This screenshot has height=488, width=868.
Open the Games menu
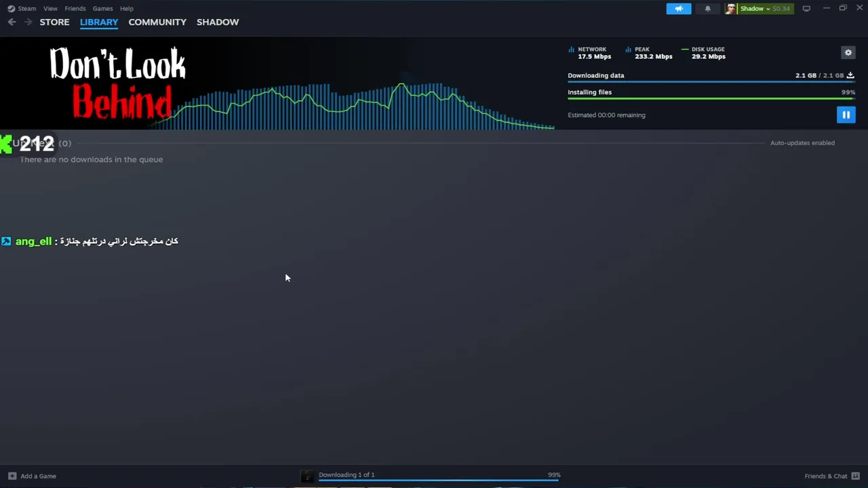click(103, 9)
